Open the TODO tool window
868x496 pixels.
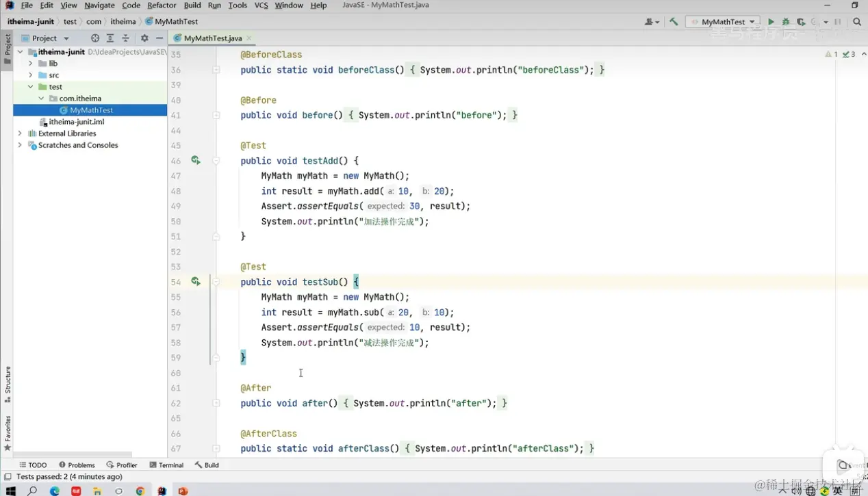[33, 465]
